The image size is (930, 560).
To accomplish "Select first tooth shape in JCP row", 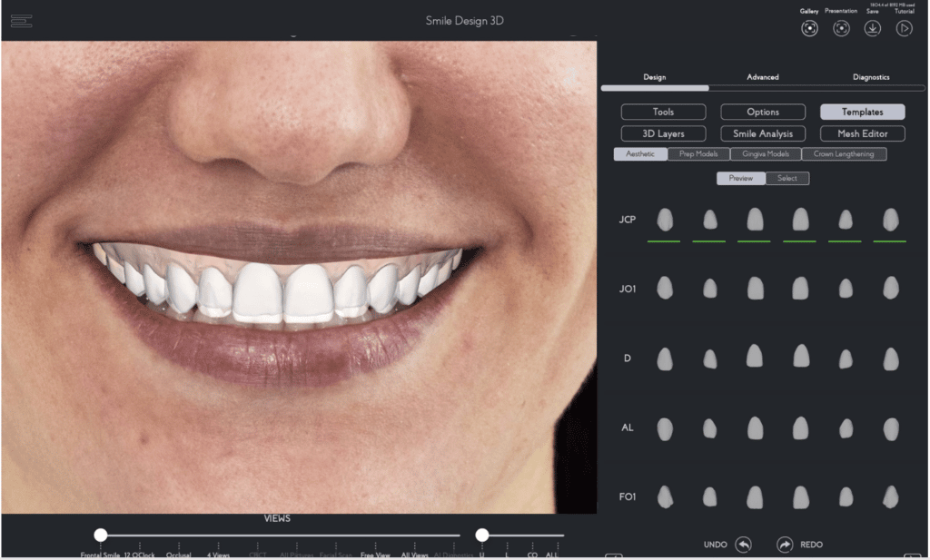I will pos(665,220).
